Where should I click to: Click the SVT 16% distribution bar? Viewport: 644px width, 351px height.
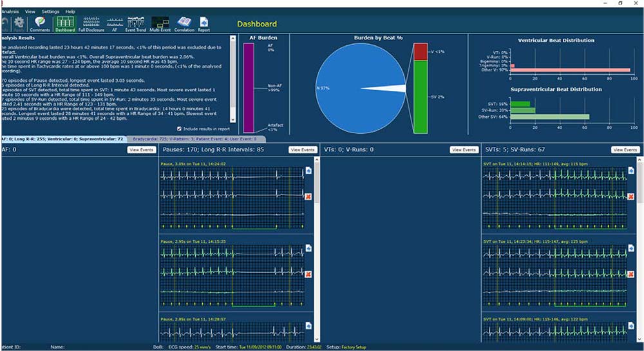tap(520, 104)
